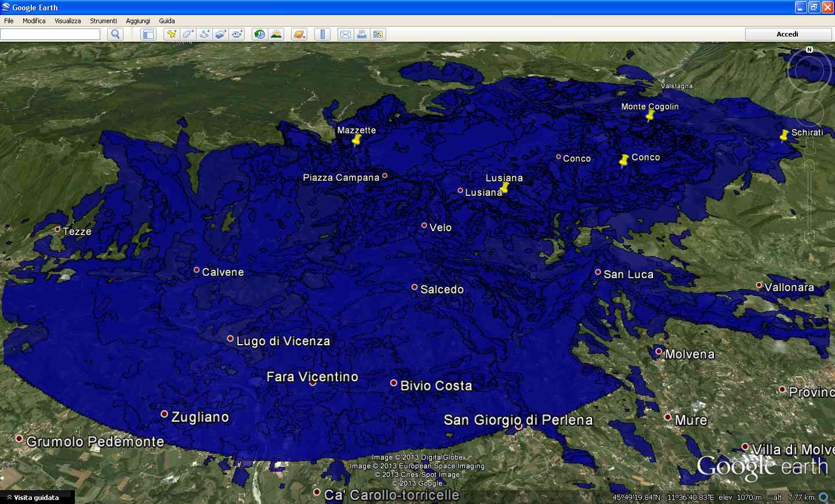The image size is (835, 504).
Task: Add an image overlay
Action: click(220, 34)
